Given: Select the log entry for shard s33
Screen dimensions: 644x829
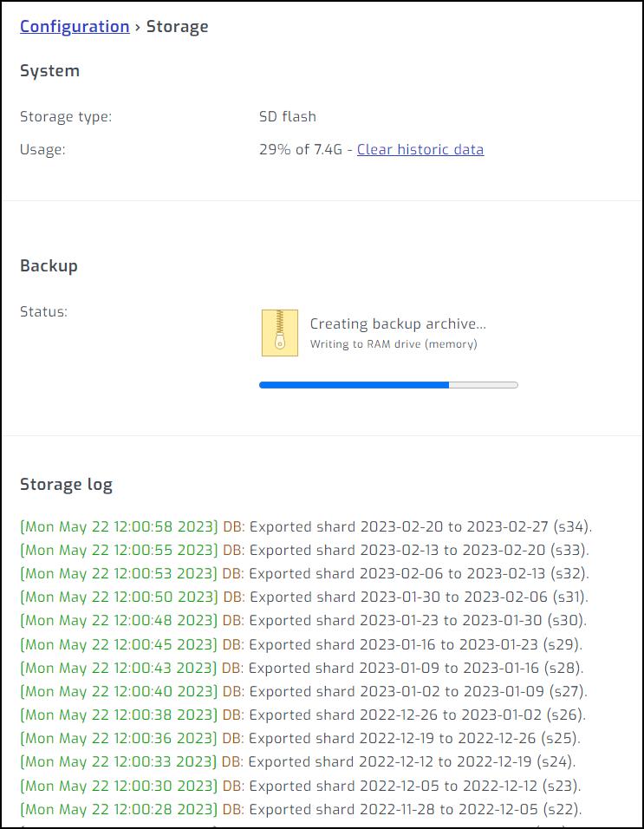Looking at the screenshot, I should (304, 550).
